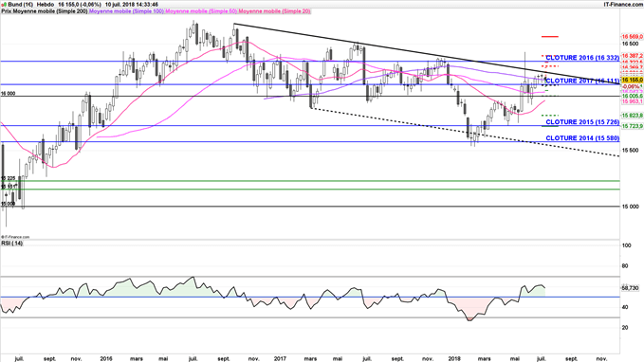Click the green 15 823,8 price label

[632, 116]
